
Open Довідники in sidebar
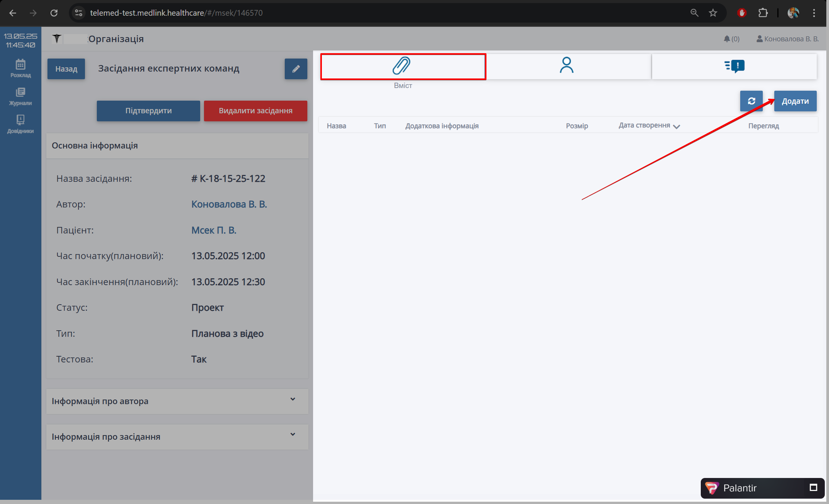[x=20, y=124]
